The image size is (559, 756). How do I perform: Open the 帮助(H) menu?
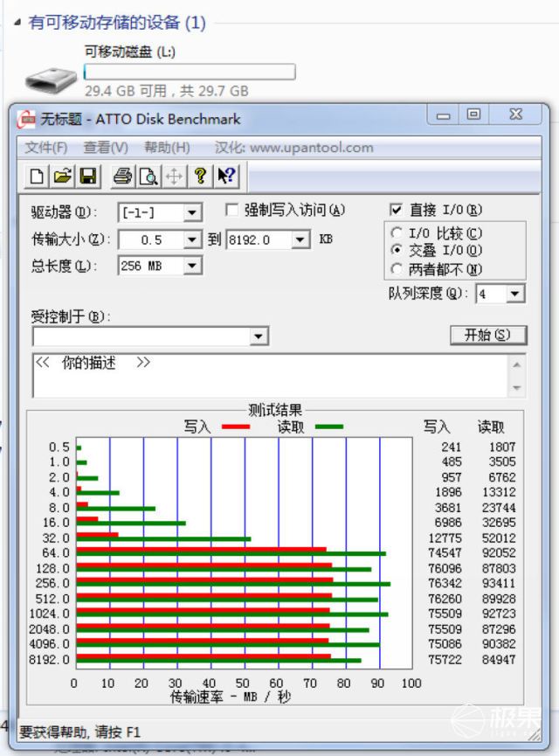(x=167, y=148)
